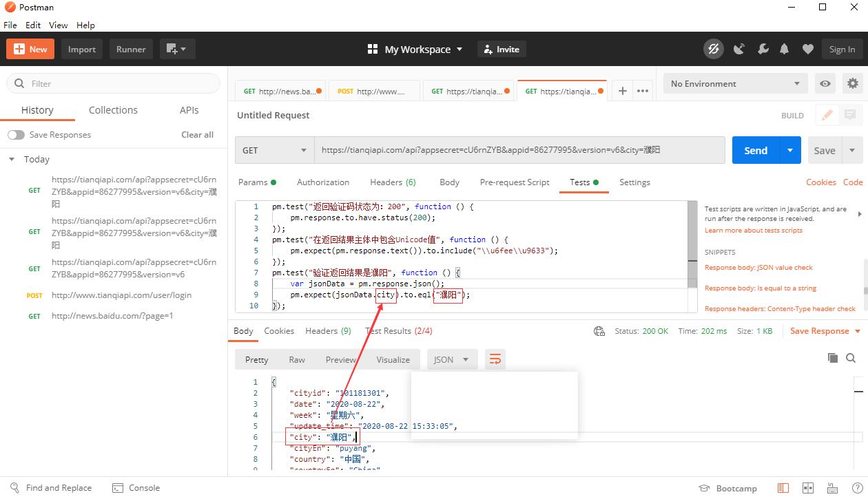Collapse the Today history group
Image resolution: width=868 pixels, height=499 pixels.
pos(12,159)
